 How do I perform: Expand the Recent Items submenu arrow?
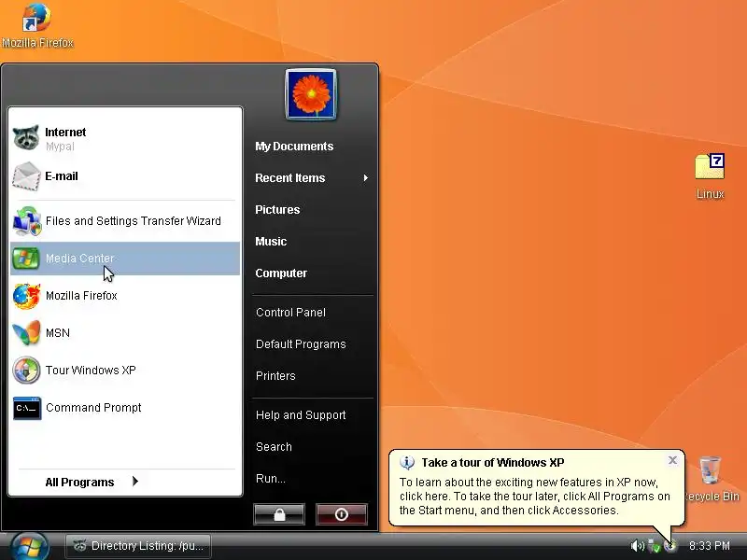pos(365,178)
